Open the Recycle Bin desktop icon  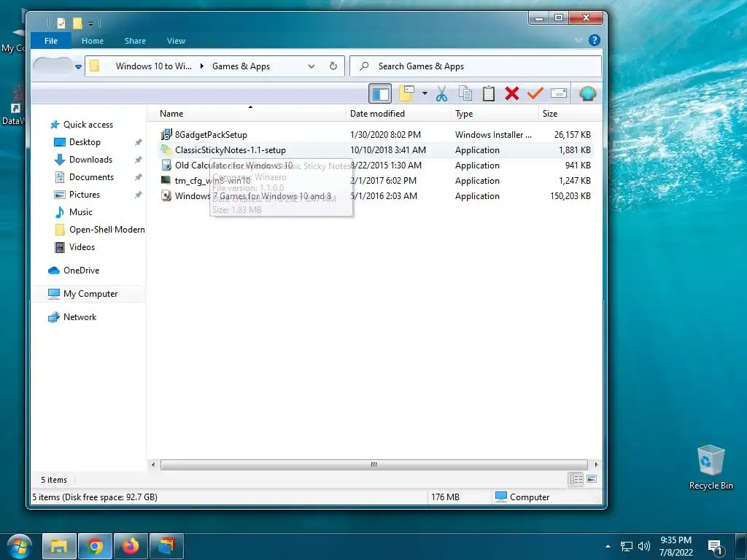[711, 467]
